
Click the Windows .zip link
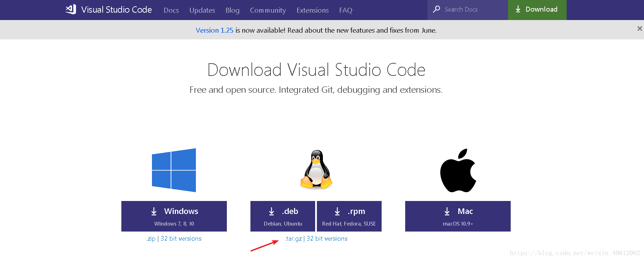pyautogui.click(x=151, y=239)
